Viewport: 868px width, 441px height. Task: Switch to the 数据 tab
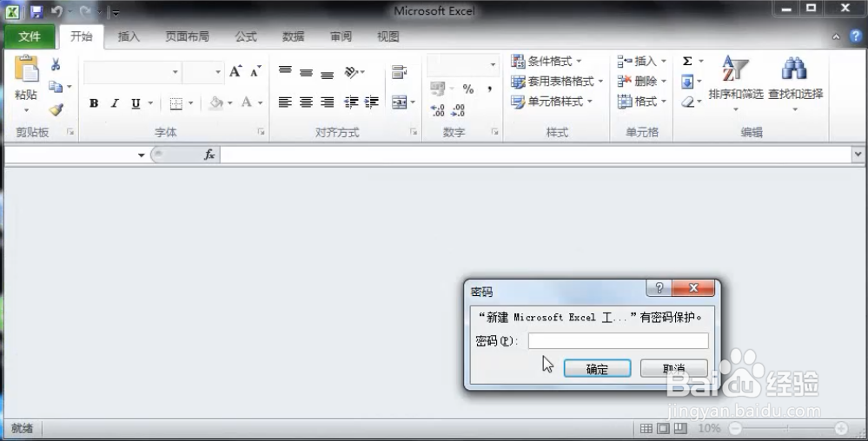click(294, 36)
